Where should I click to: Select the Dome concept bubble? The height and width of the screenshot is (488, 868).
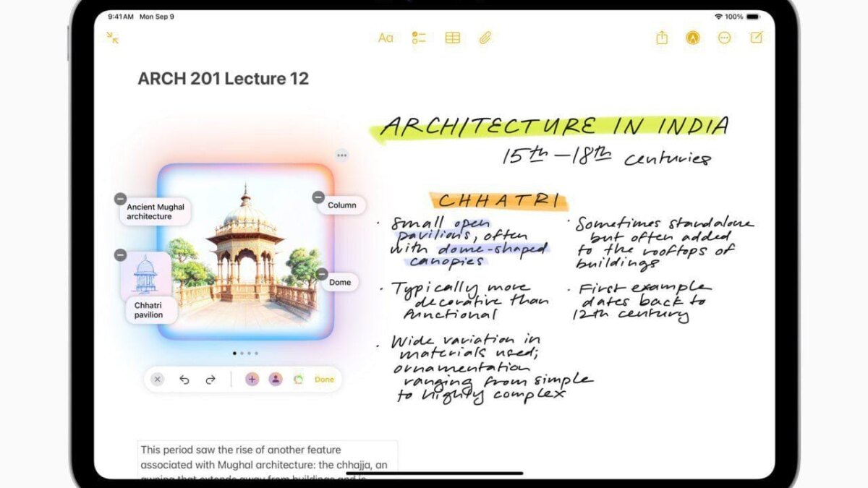(340, 283)
